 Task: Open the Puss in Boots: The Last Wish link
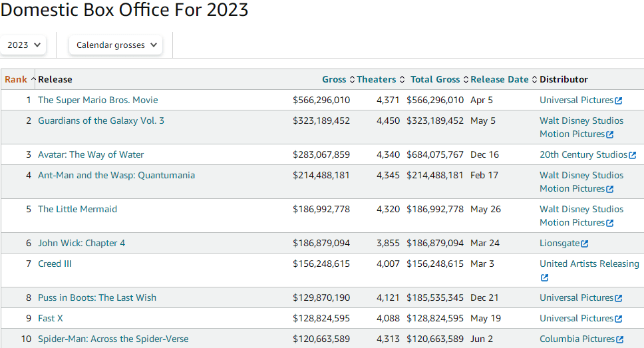click(97, 298)
